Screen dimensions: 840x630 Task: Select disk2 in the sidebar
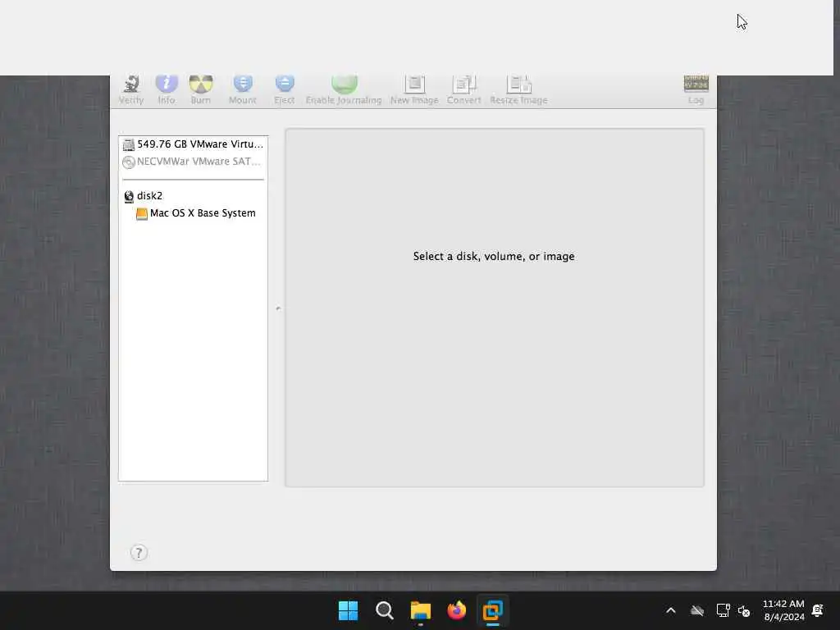(x=194, y=196)
